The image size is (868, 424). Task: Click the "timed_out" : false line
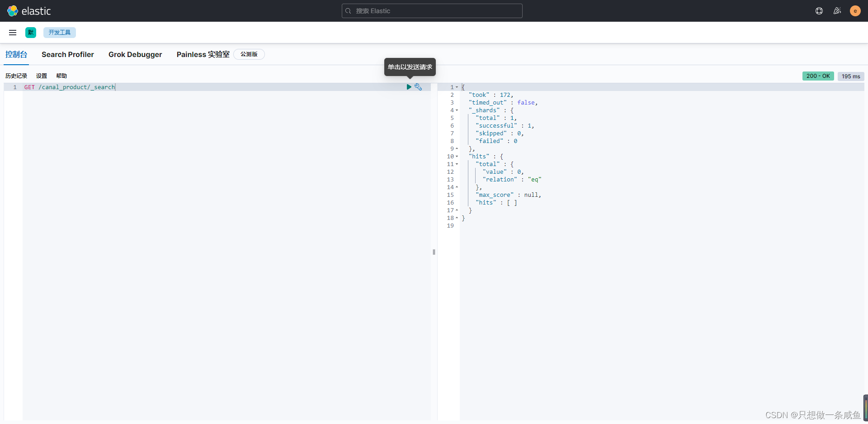pos(503,102)
